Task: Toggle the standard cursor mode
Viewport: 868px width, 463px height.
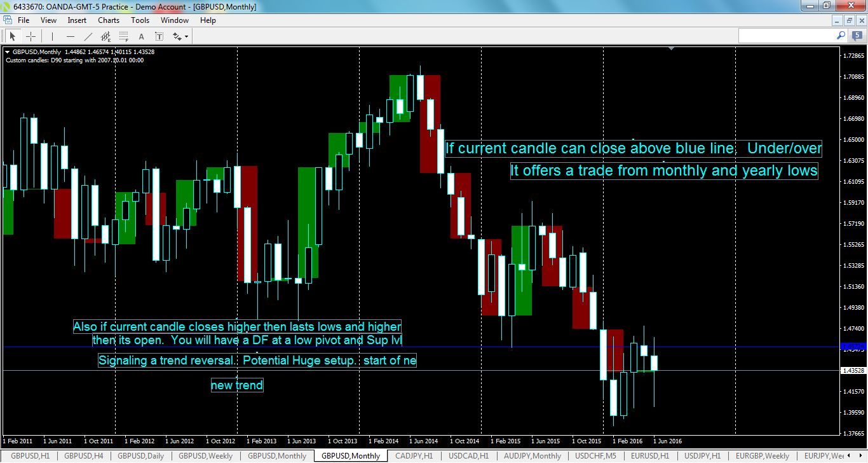Action: (13, 36)
